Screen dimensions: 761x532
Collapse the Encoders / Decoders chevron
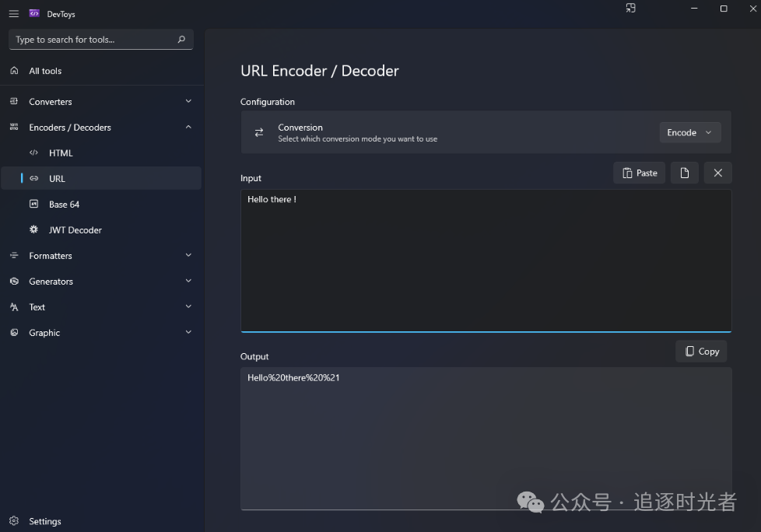[188, 127]
